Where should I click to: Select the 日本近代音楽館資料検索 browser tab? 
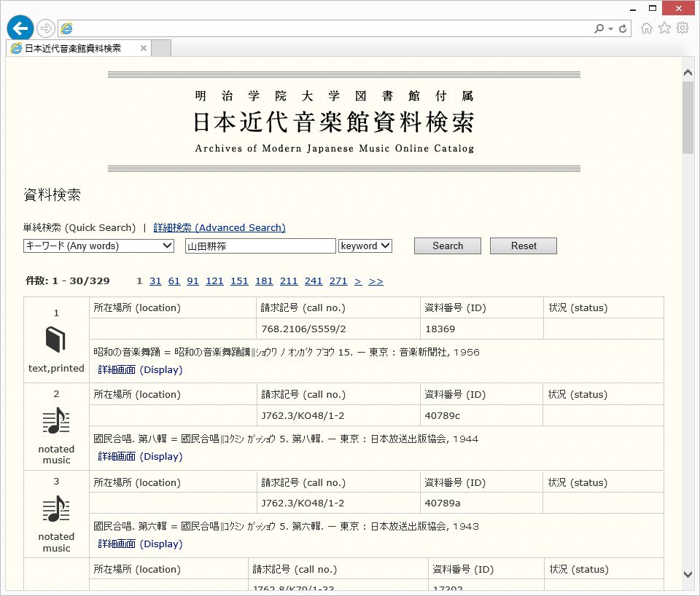point(73,49)
